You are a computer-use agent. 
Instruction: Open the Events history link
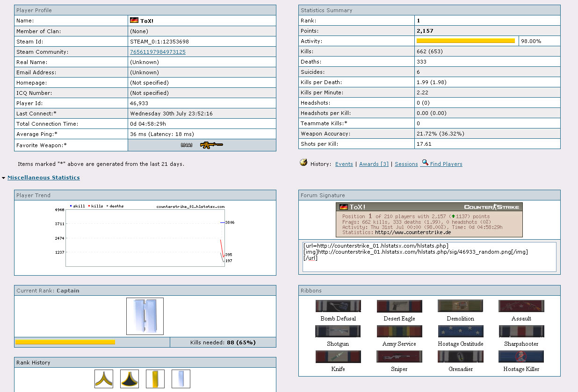[344, 164]
